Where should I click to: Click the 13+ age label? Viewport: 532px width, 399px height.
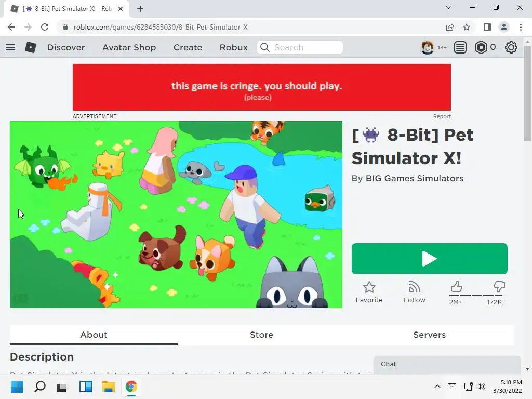(x=442, y=47)
